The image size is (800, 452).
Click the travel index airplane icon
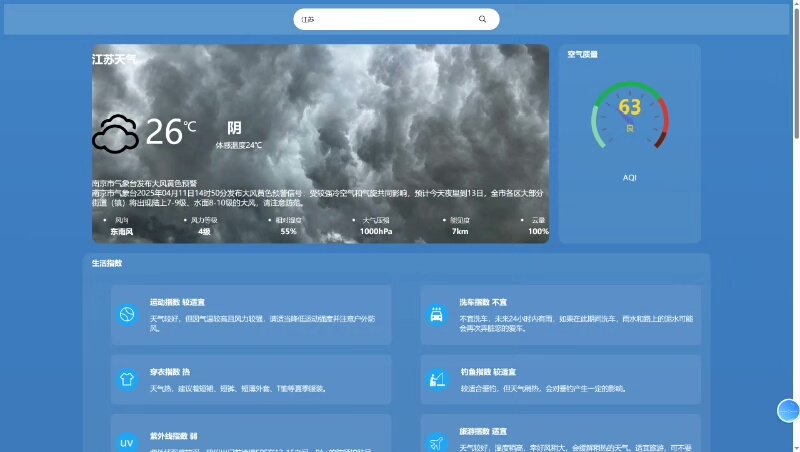point(436,442)
